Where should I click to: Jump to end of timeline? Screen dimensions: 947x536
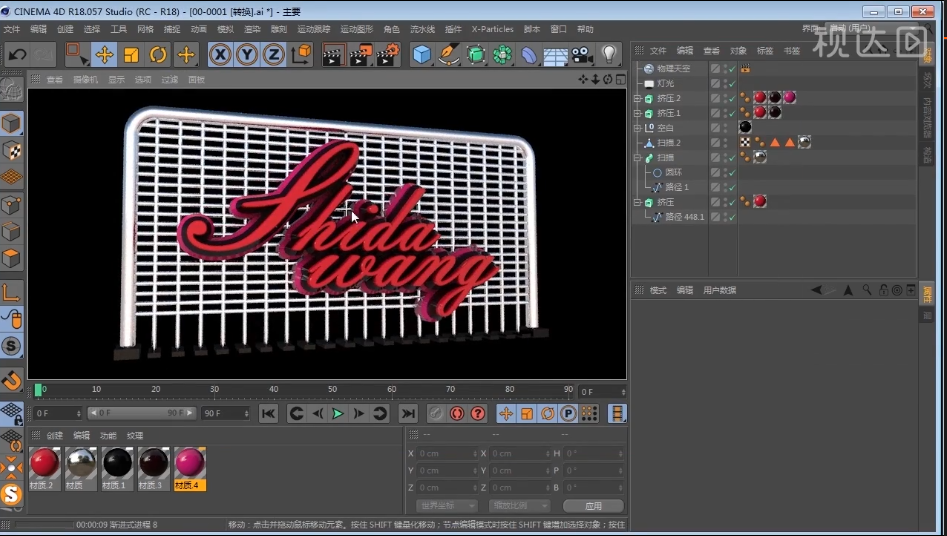click(408, 414)
